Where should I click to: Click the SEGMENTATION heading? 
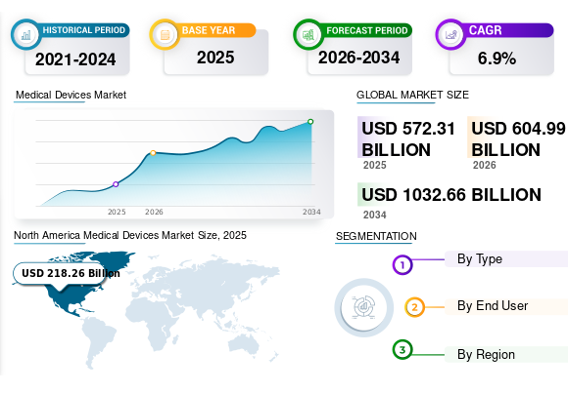click(376, 236)
